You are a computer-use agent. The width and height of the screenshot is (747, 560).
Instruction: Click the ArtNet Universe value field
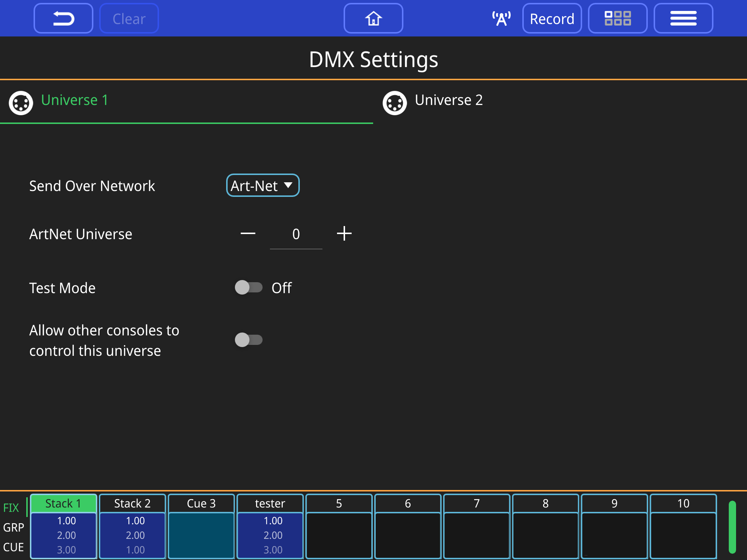296,234
